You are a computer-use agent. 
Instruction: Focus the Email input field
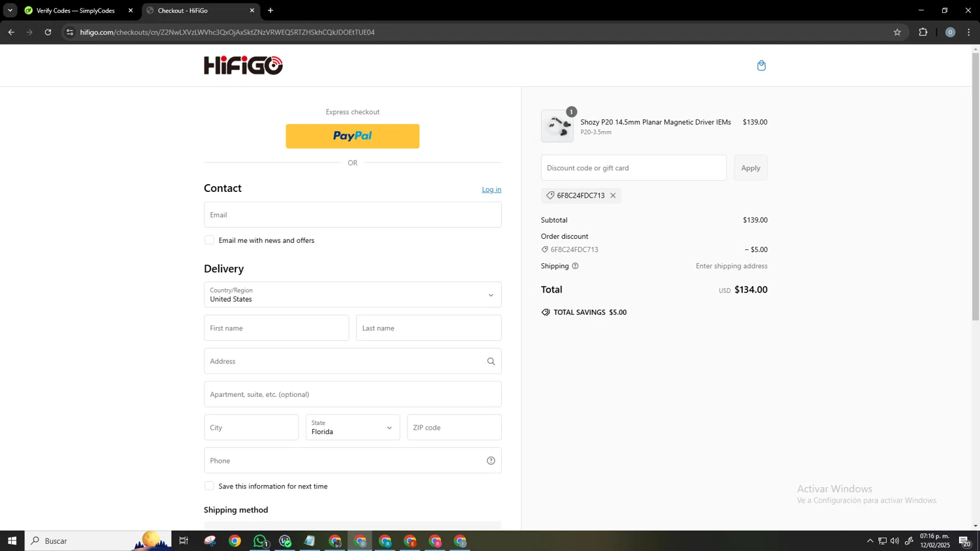(352, 215)
